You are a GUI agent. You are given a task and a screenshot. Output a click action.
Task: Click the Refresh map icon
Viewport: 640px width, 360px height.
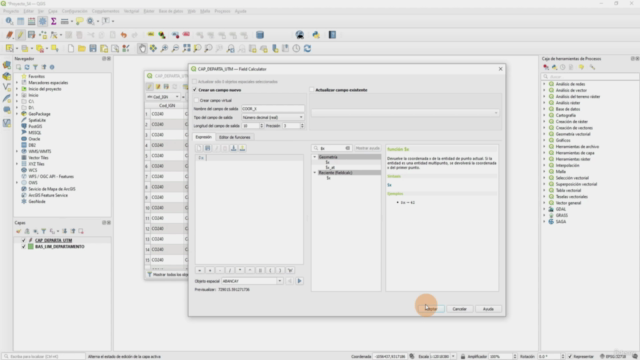click(x=307, y=49)
